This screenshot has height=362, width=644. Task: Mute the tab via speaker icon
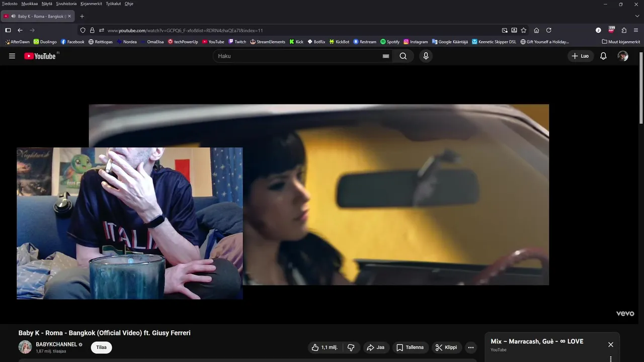13,16
